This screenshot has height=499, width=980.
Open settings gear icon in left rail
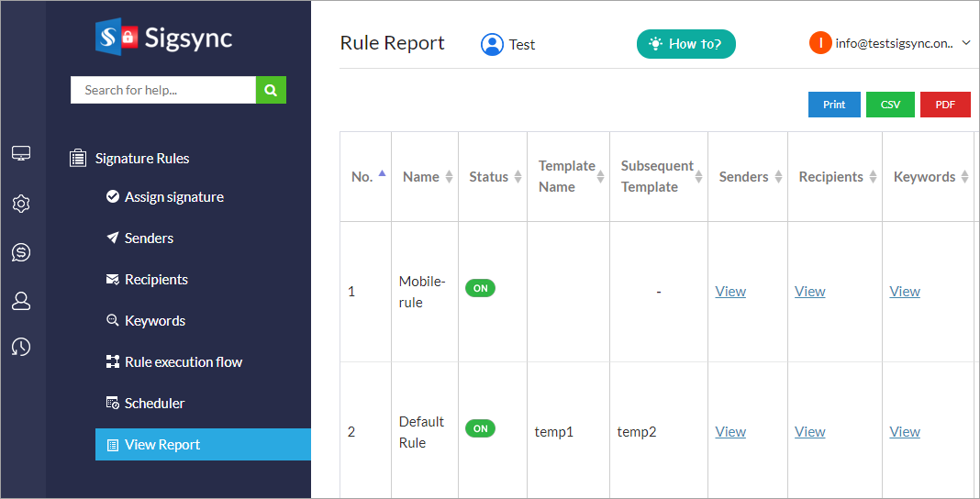tap(22, 204)
